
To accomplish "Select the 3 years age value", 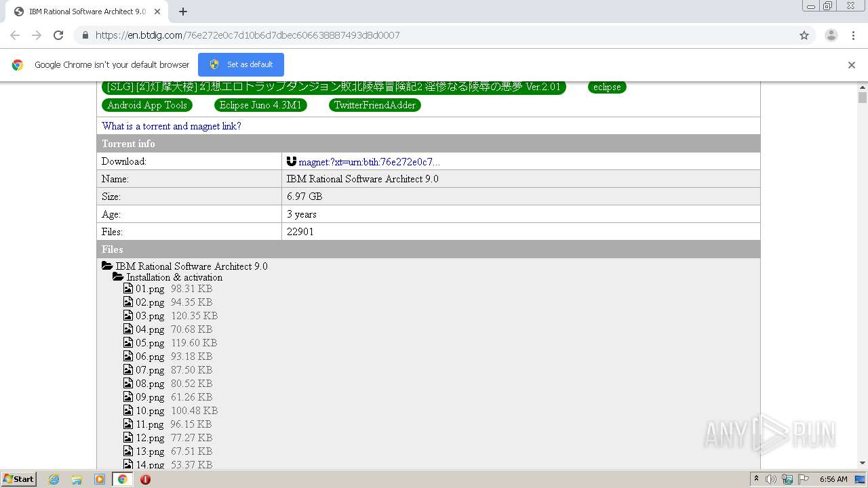I will pos(302,214).
